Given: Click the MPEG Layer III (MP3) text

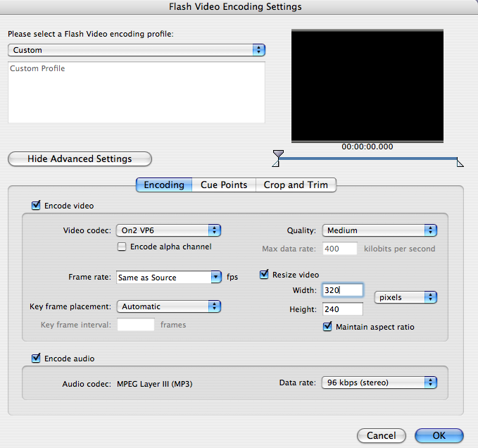Looking at the screenshot, I should coord(155,384).
